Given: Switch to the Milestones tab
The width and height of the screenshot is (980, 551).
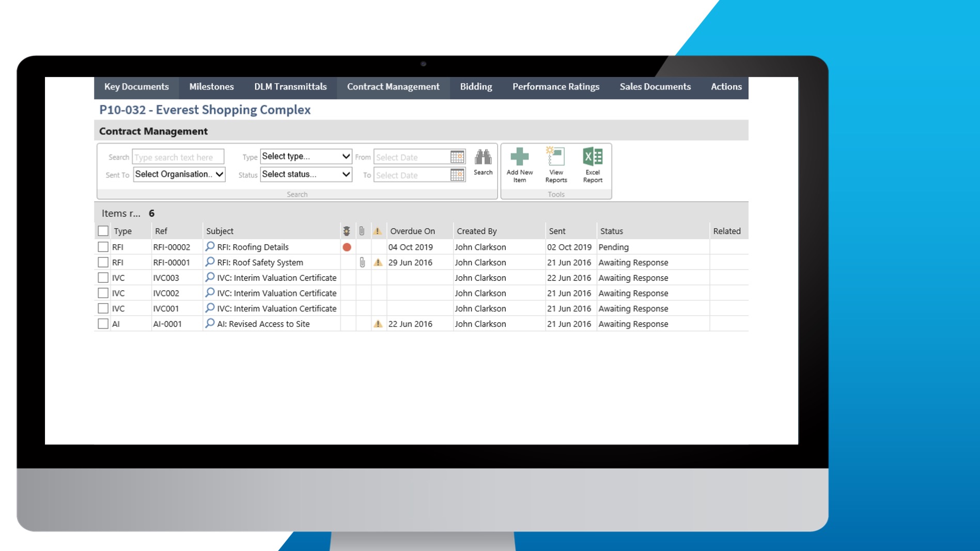Looking at the screenshot, I should 211,87.
